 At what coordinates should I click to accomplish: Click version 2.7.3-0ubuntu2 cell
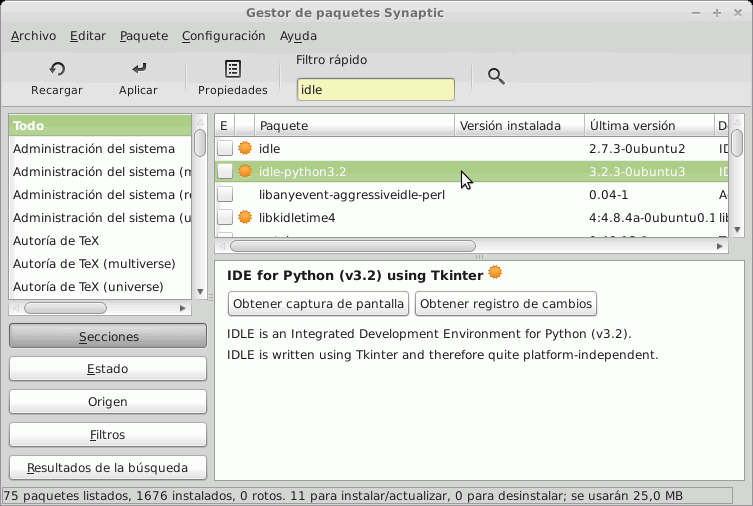coord(637,148)
